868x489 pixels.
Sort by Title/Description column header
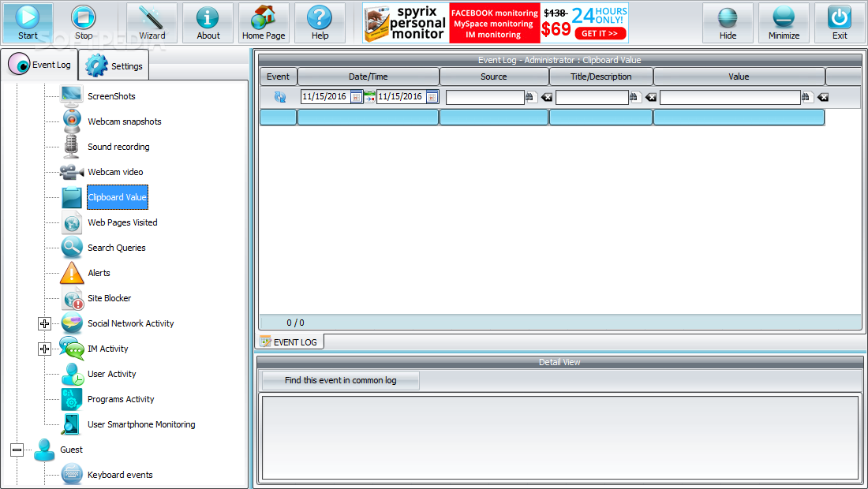click(x=601, y=77)
